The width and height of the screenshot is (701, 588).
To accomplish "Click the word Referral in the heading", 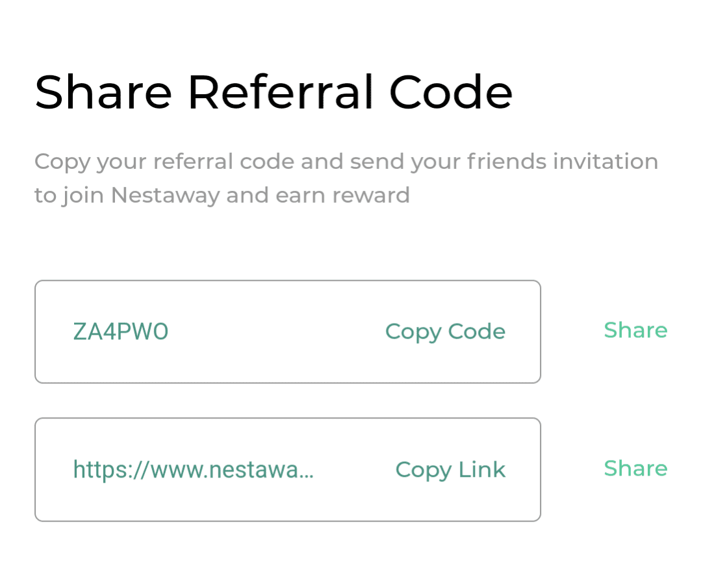I will 281,92.
